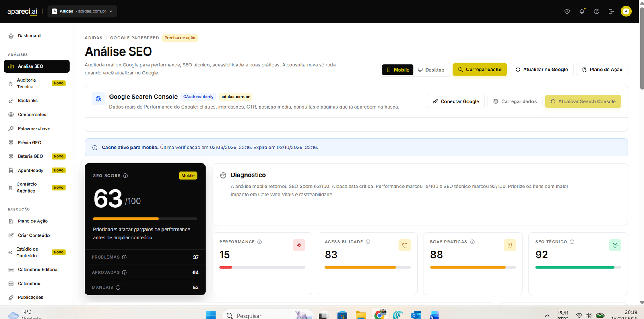Click ADIDAS breadcrumb link

93,38
